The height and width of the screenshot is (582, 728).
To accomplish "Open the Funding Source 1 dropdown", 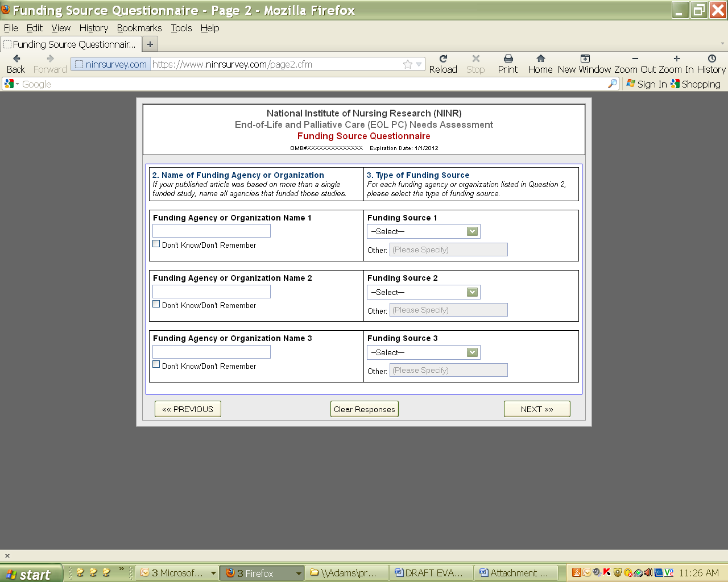I will (424, 231).
